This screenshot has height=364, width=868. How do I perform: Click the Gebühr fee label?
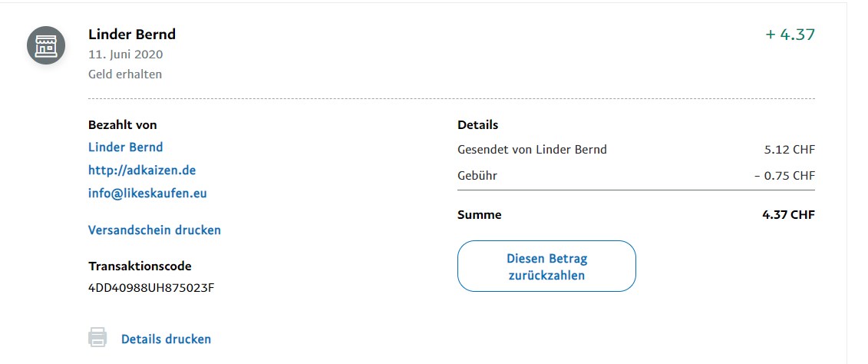477,176
